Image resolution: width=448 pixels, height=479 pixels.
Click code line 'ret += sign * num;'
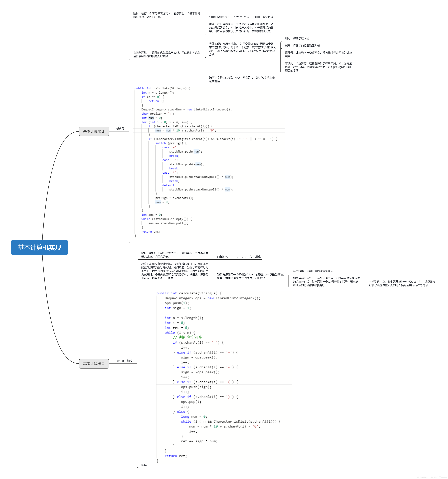tap(199, 441)
